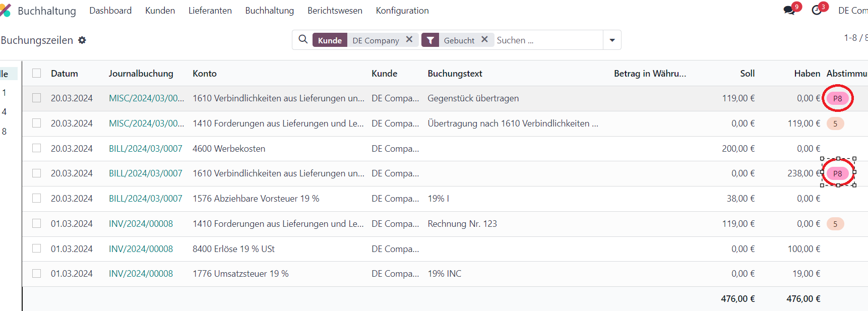Open the Kunden menu
This screenshot has height=311, width=868.
(x=160, y=11)
